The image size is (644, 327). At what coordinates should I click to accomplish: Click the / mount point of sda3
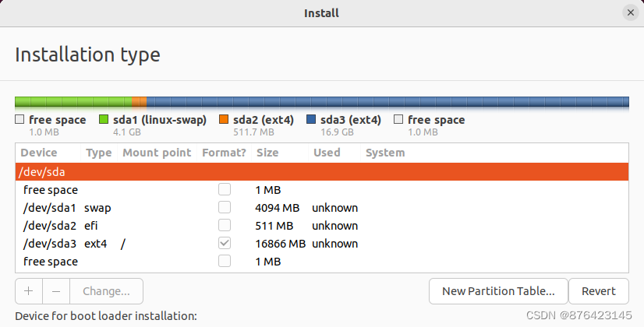coord(123,244)
